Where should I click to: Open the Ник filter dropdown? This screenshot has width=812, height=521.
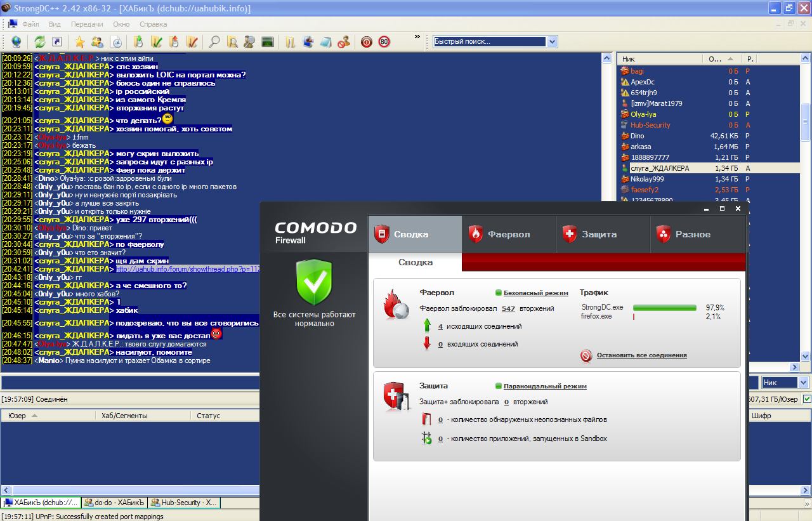pos(802,383)
